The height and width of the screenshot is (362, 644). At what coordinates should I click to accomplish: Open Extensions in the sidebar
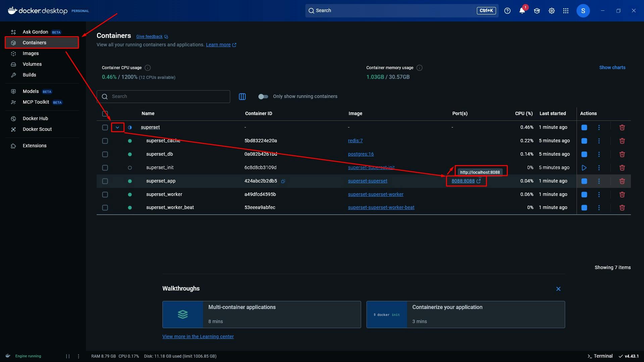42,146
